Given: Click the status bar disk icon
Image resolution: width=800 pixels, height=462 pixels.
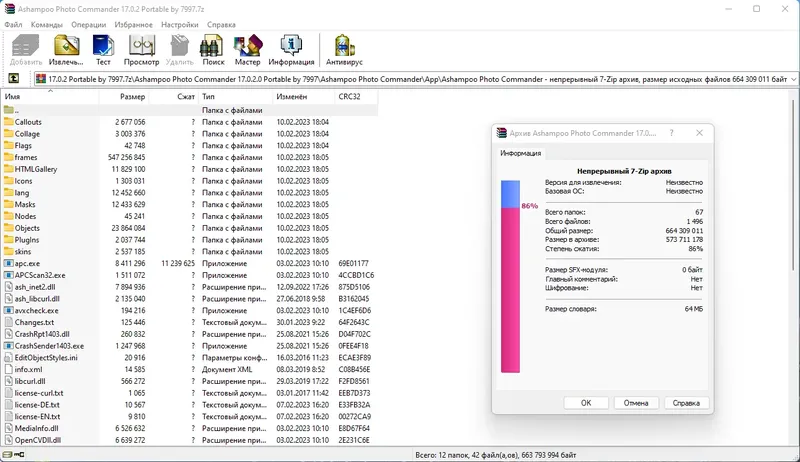Looking at the screenshot, I should [8, 454].
